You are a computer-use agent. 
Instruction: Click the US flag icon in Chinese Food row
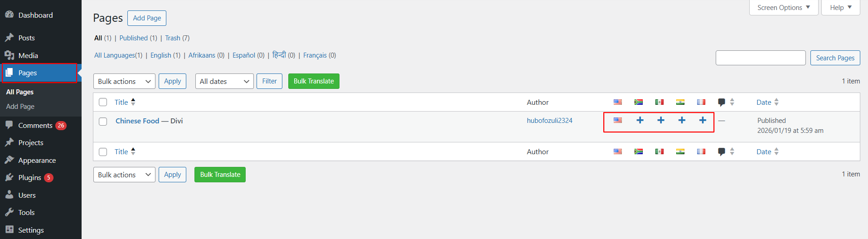618,120
